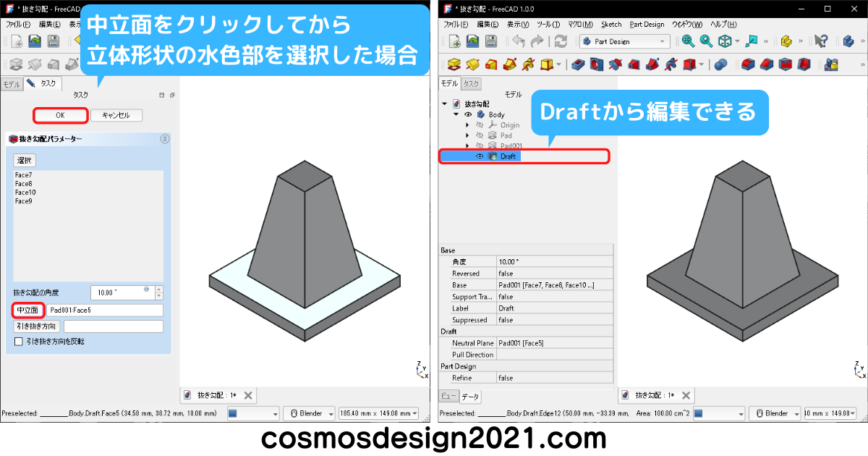Expand the Origin tree node
The image size is (868, 456).
[x=467, y=124]
